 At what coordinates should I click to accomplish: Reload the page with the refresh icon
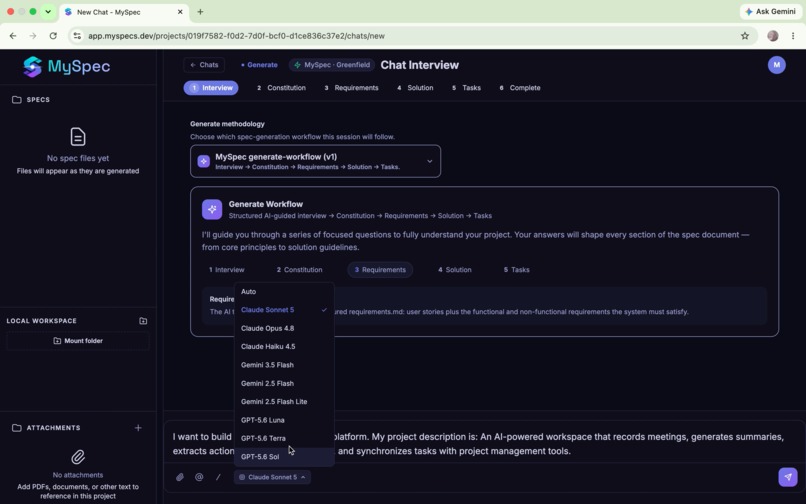pyautogui.click(x=53, y=36)
